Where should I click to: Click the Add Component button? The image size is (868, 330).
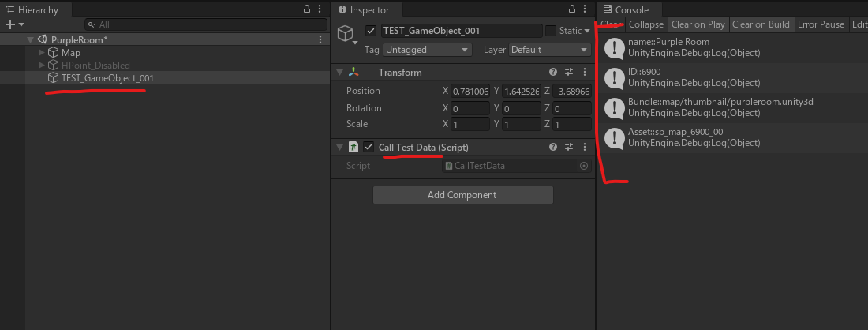(462, 195)
